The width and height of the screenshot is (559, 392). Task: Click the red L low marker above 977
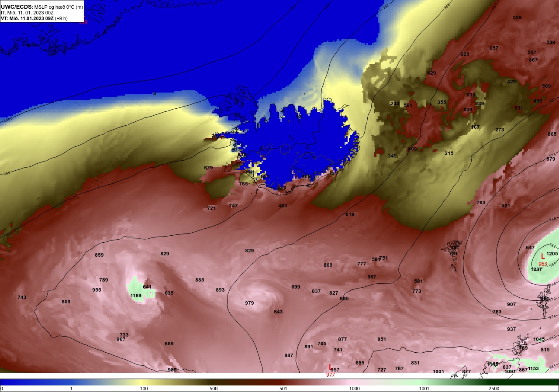pyautogui.click(x=330, y=367)
